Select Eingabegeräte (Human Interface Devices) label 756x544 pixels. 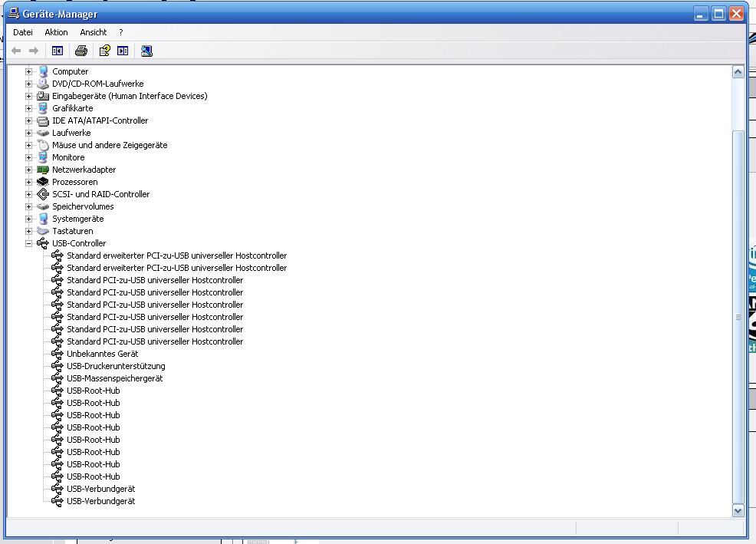pos(130,96)
